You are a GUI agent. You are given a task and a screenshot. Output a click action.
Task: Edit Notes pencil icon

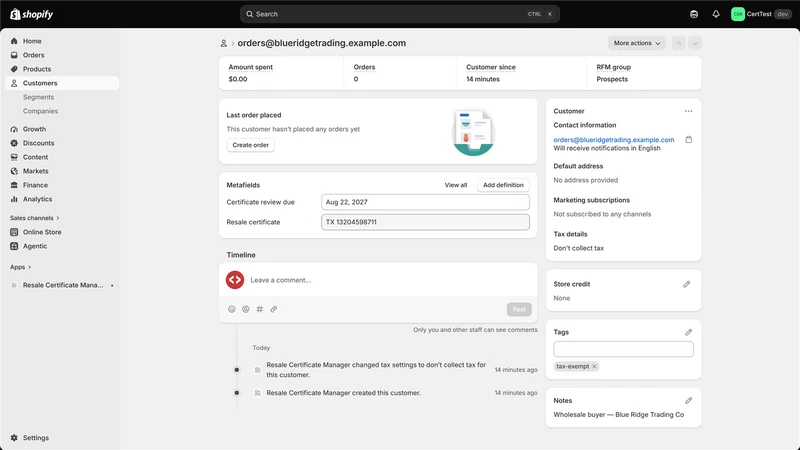tap(688, 401)
